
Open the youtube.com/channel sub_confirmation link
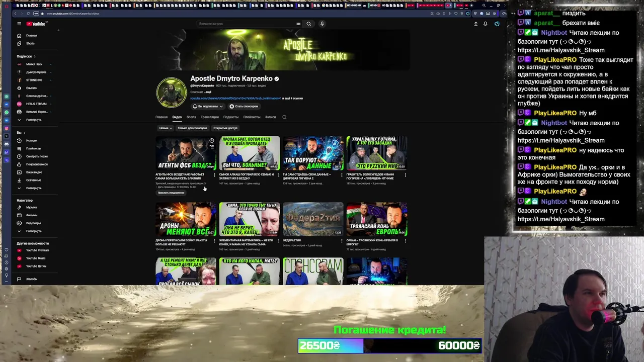coord(235,99)
